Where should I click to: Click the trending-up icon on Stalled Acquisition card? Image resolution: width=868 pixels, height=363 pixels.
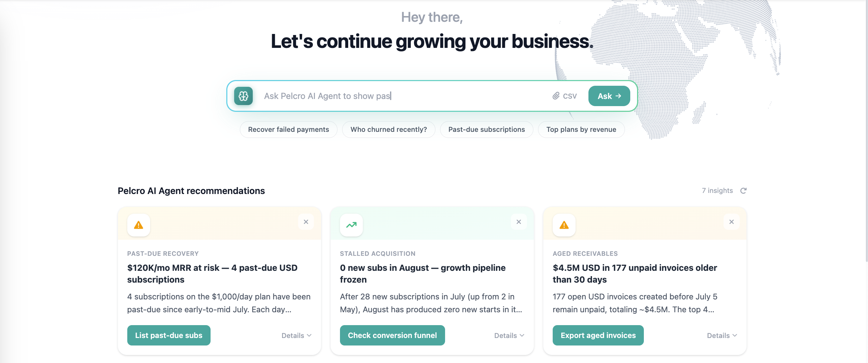351,225
